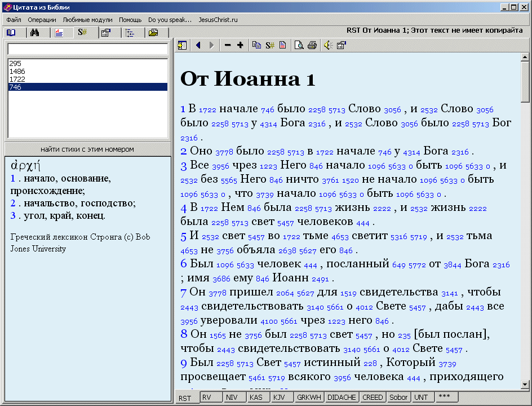Click найти стихи с этим номером button

click(x=87, y=149)
